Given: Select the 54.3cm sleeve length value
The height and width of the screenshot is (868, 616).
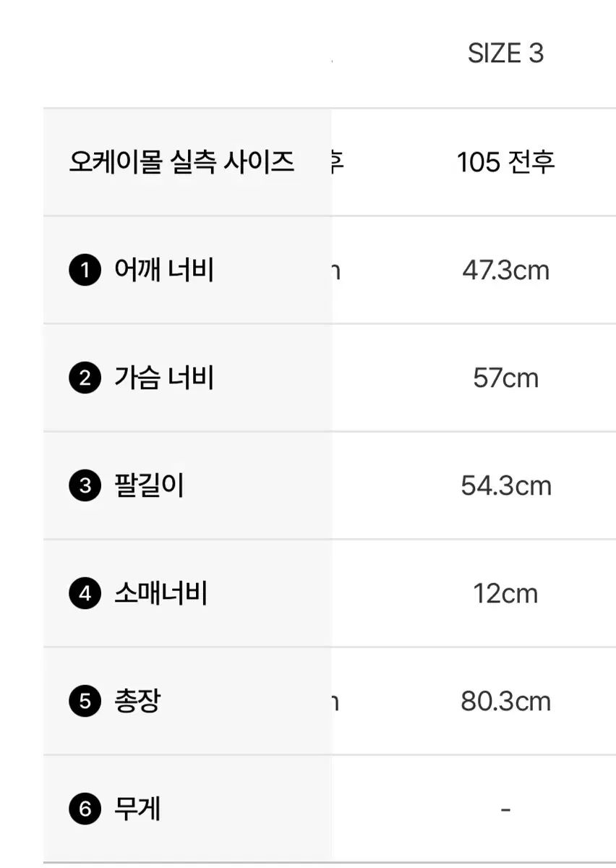Looking at the screenshot, I should 505,485.
